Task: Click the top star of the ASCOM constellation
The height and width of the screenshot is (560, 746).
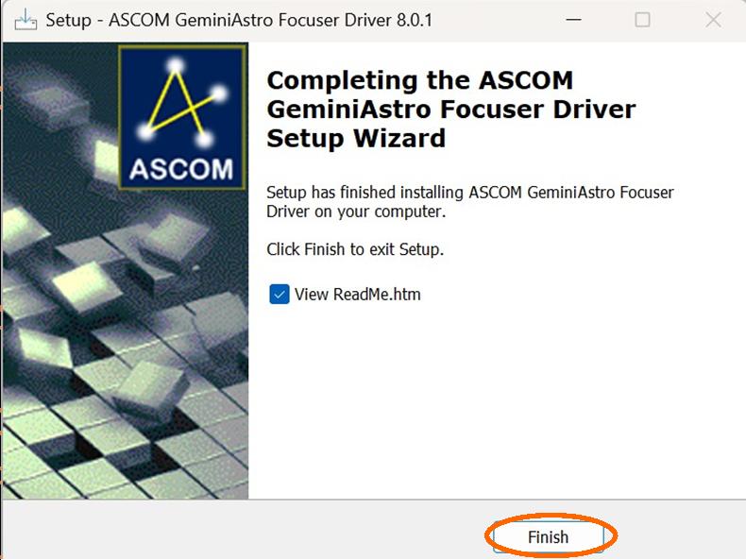Action: (x=175, y=65)
